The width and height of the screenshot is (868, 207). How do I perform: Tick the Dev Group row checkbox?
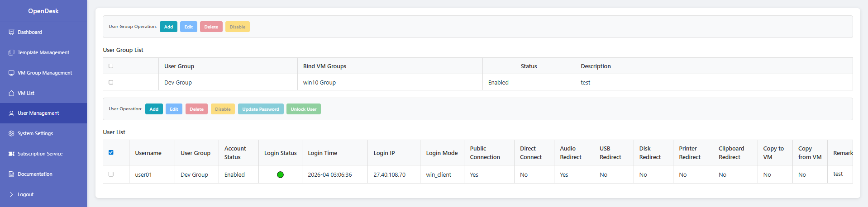point(111,82)
